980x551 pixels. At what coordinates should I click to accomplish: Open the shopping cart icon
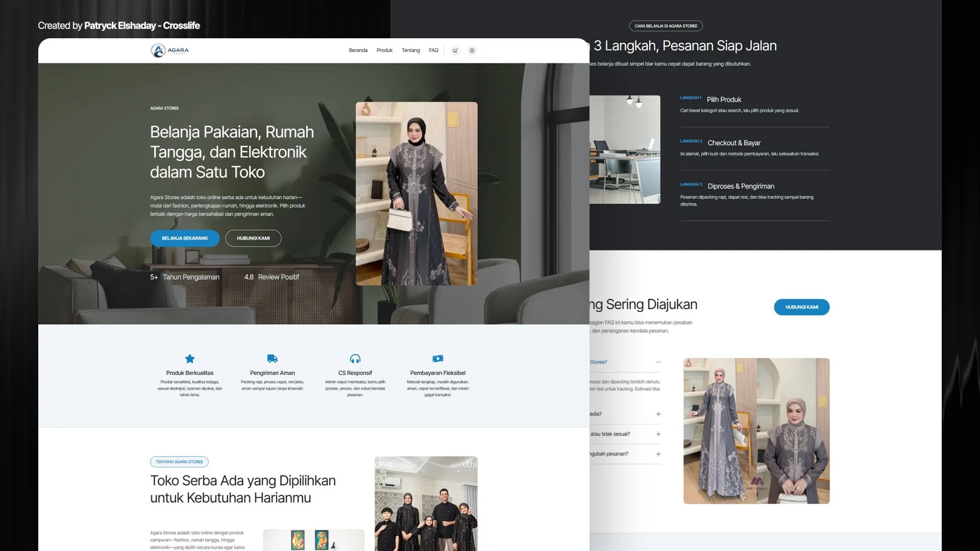point(455,51)
